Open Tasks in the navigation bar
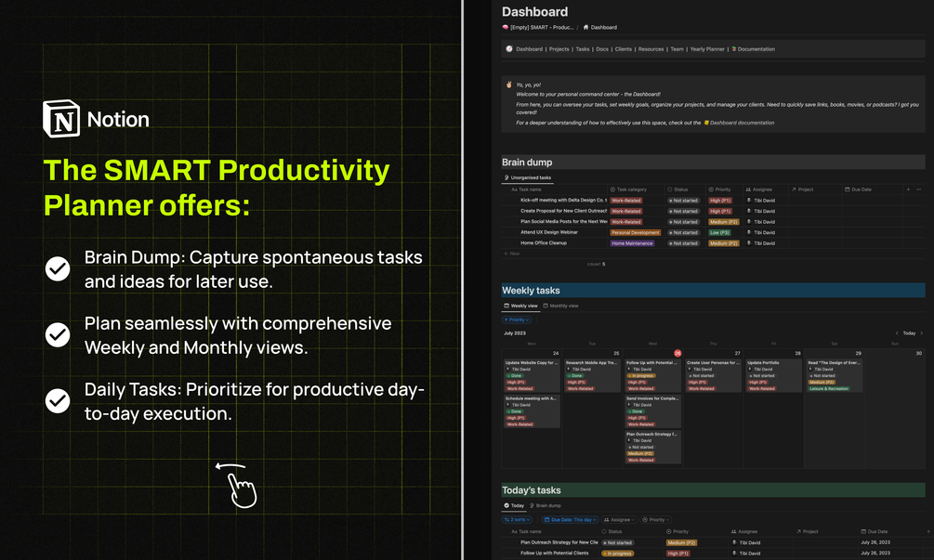Viewport: 934px width, 560px height. tap(583, 49)
